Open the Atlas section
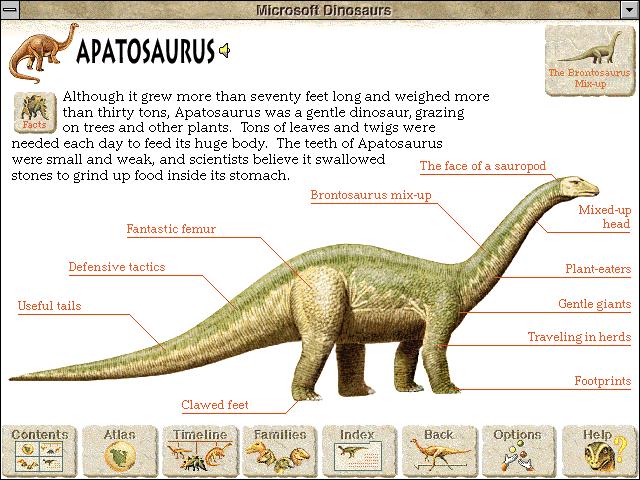The height and width of the screenshot is (480, 640). click(120, 449)
